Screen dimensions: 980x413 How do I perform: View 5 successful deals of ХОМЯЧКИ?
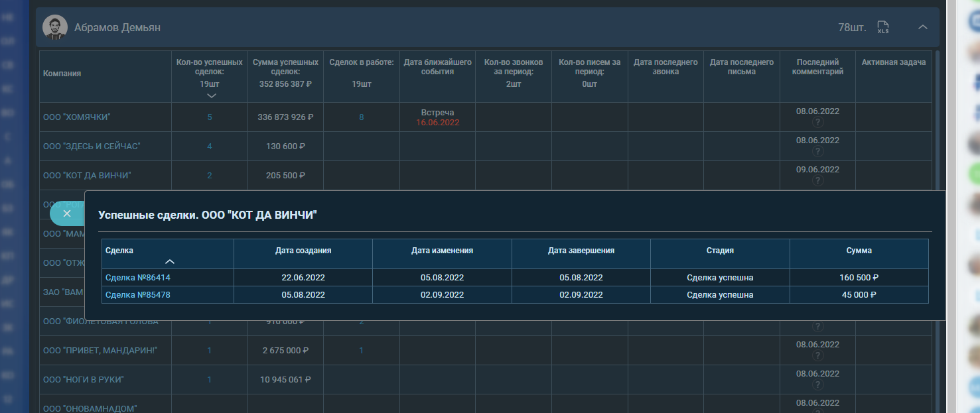pyautogui.click(x=210, y=117)
